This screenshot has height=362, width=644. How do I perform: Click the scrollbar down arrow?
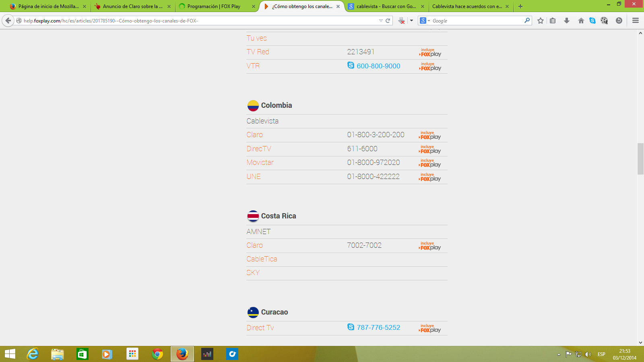(x=640, y=343)
